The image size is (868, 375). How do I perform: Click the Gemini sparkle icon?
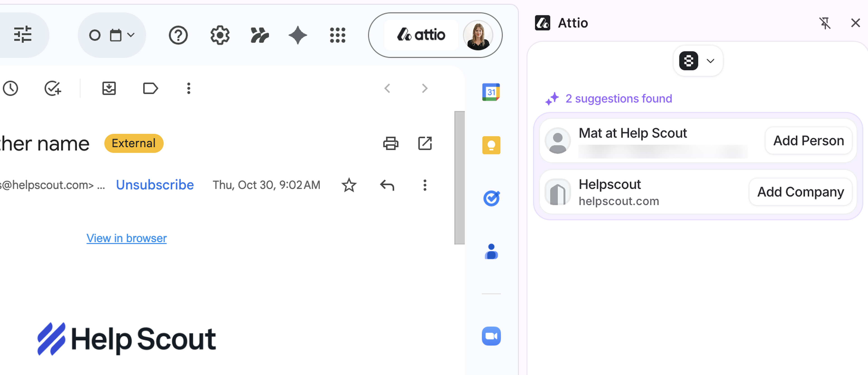[x=297, y=35]
